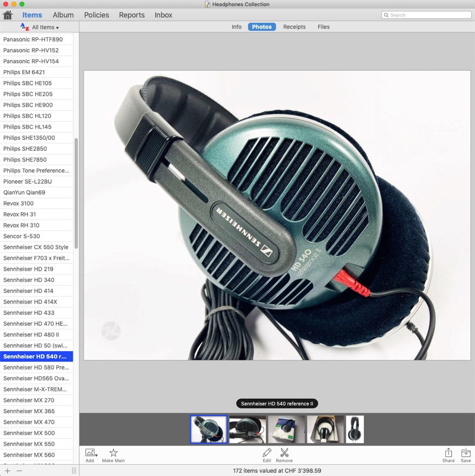Image resolution: width=475 pixels, height=476 pixels.
Task: Switch to the Files tab
Action: click(324, 26)
